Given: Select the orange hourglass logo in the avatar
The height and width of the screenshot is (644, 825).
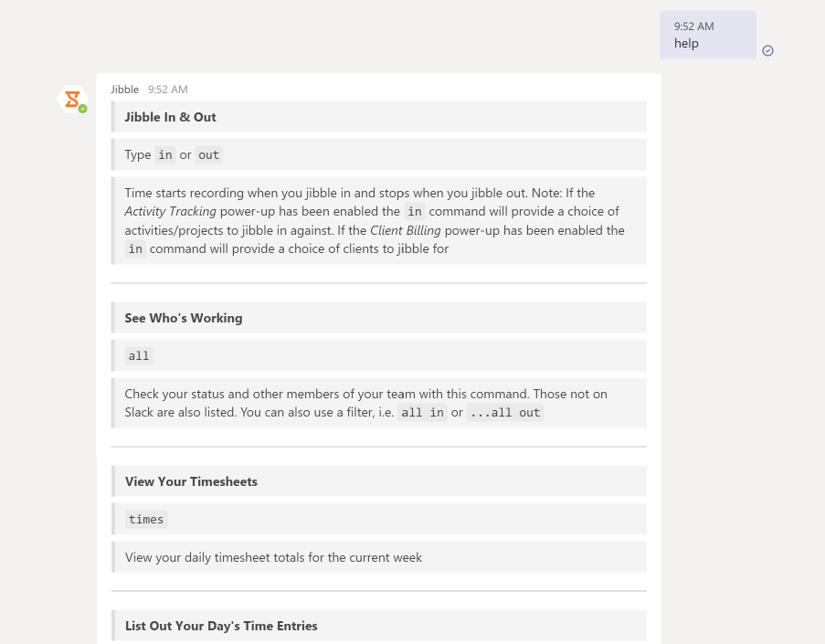Looking at the screenshot, I should (71, 97).
